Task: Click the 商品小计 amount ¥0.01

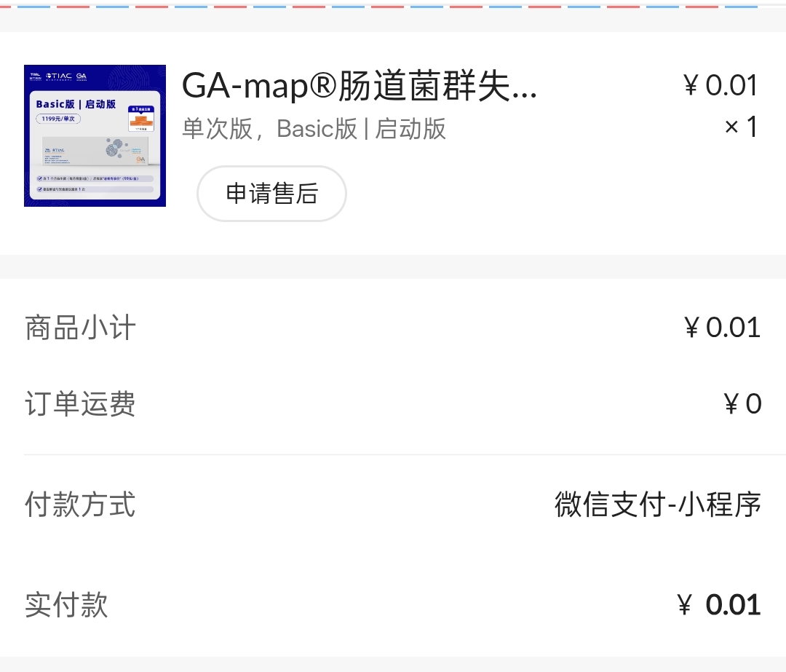Action: point(722,328)
